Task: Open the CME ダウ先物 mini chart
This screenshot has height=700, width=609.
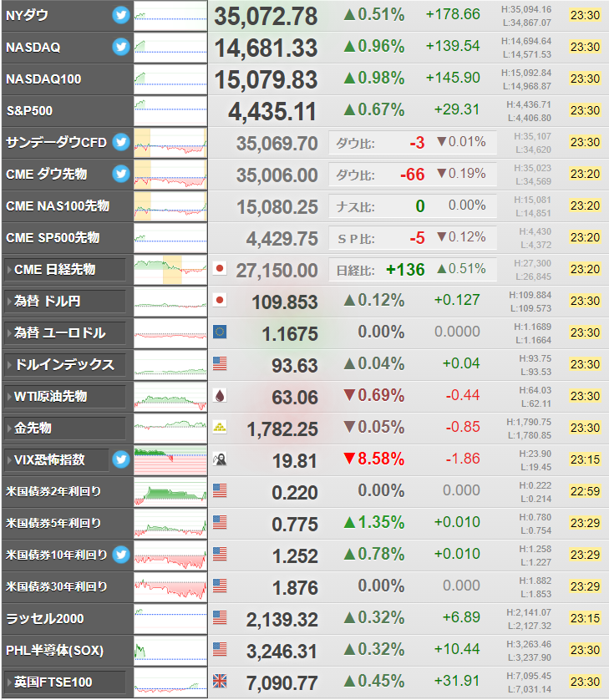Action: [x=170, y=174]
